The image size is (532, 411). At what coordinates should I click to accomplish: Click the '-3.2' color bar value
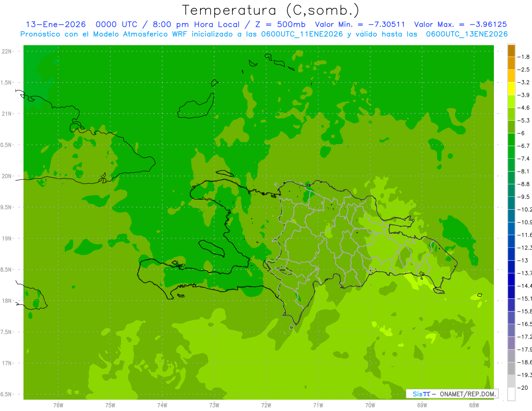[524, 82]
